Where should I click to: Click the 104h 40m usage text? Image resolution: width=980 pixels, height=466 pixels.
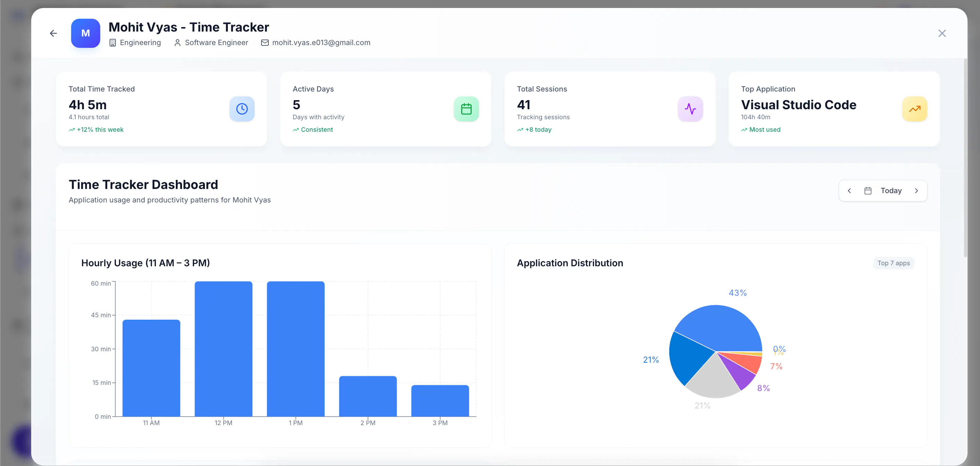coord(756,117)
